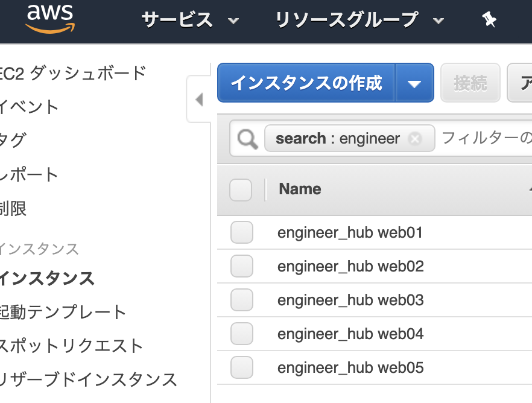Select checkbox for engineer_hub web01
The width and height of the screenshot is (532, 403).
tap(242, 232)
